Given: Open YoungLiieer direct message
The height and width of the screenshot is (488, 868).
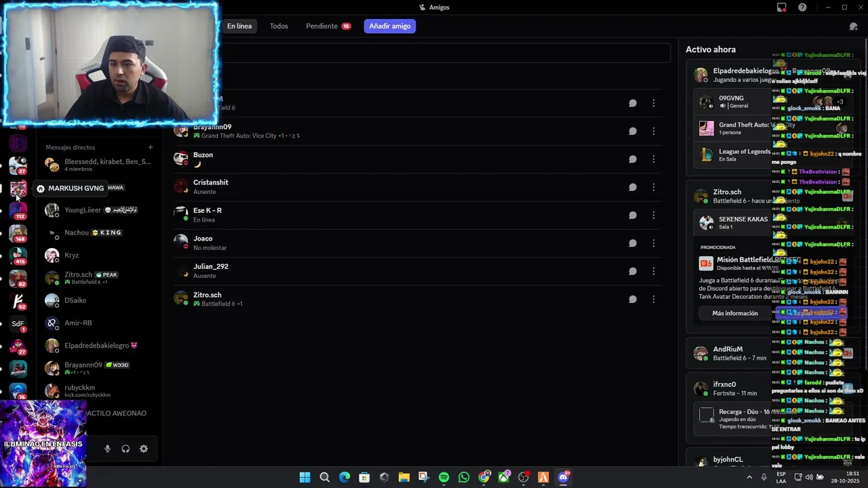Looking at the screenshot, I should click(100, 210).
